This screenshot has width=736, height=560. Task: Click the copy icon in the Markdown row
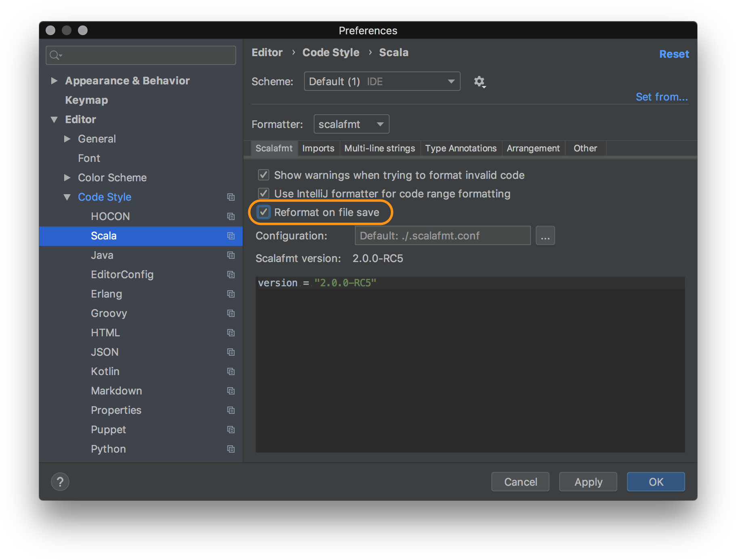(231, 391)
